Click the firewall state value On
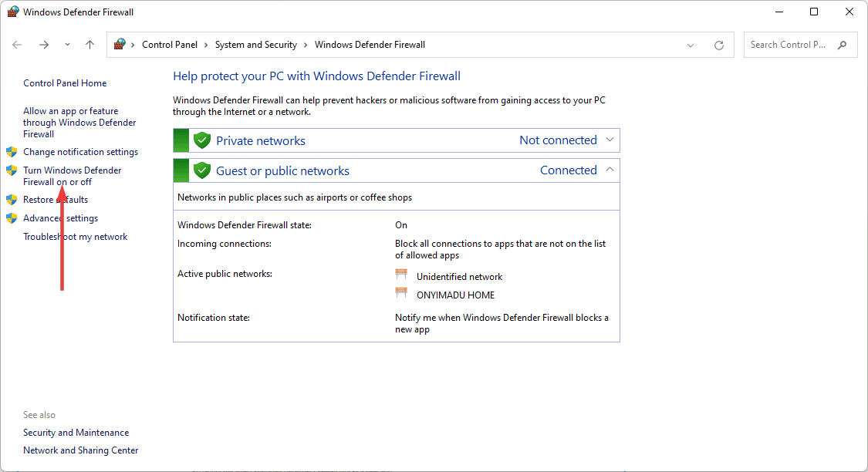 coord(400,225)
